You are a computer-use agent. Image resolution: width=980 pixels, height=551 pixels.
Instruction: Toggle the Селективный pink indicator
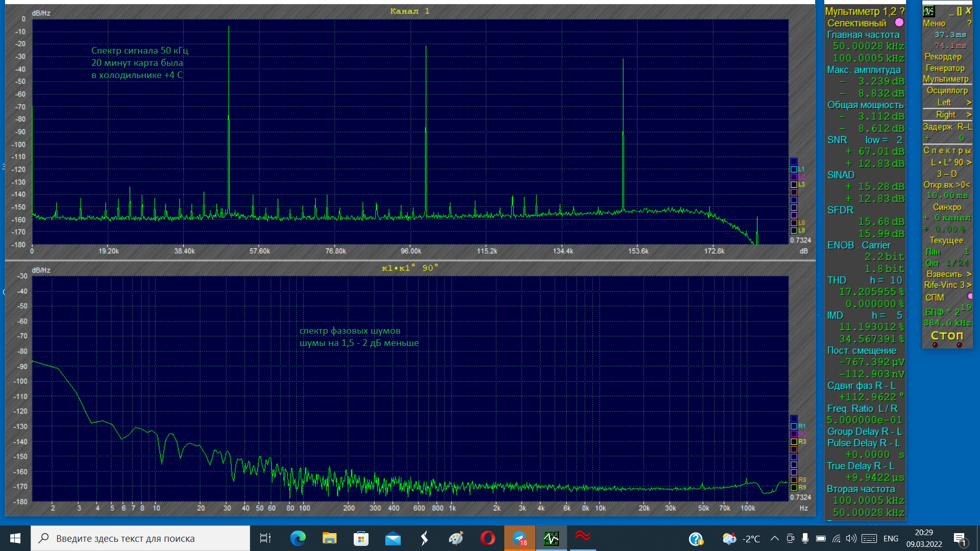(899, 22)
